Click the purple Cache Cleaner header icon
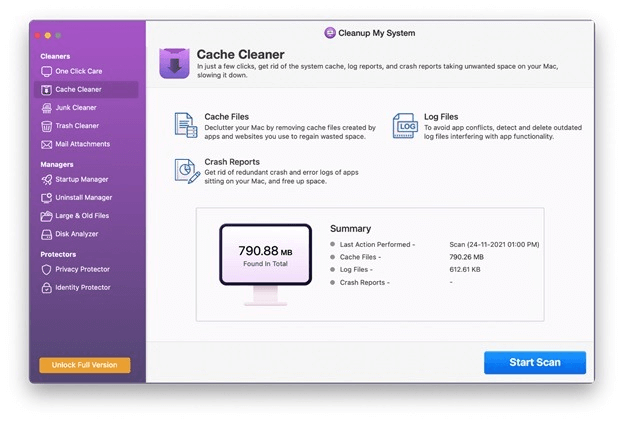The width and height of the screenshot is (624, 422). click(x=174, y=63)
